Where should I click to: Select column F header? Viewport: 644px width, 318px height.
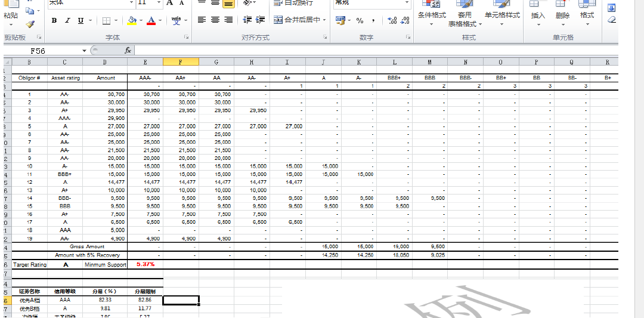(x=181, y=62)
